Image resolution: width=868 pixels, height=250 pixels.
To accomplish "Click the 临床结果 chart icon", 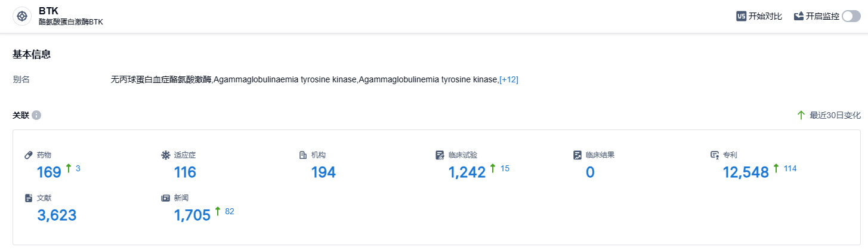I will pyautogui.click(x=577, y=155).
